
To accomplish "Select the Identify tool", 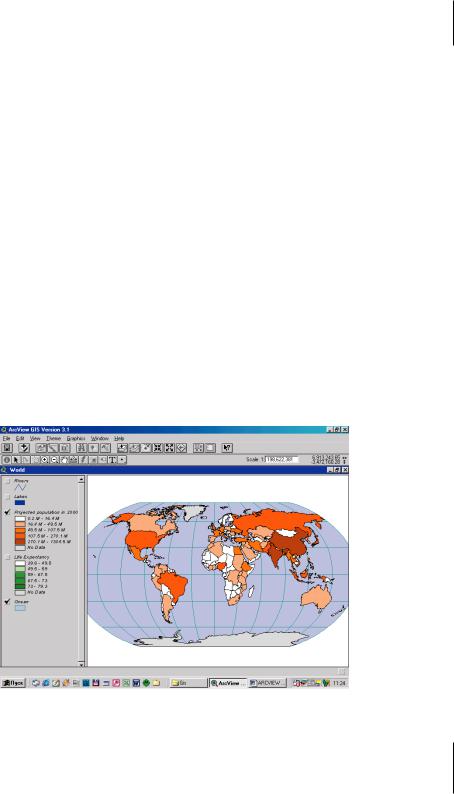I will click(7, 460).
